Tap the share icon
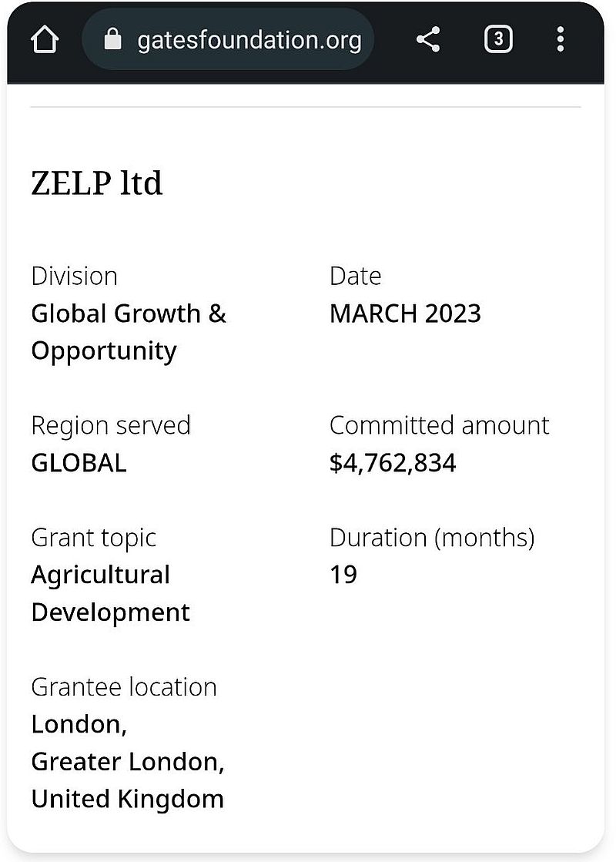Screen dimensions: 616x862 click(x=428, y=40)
